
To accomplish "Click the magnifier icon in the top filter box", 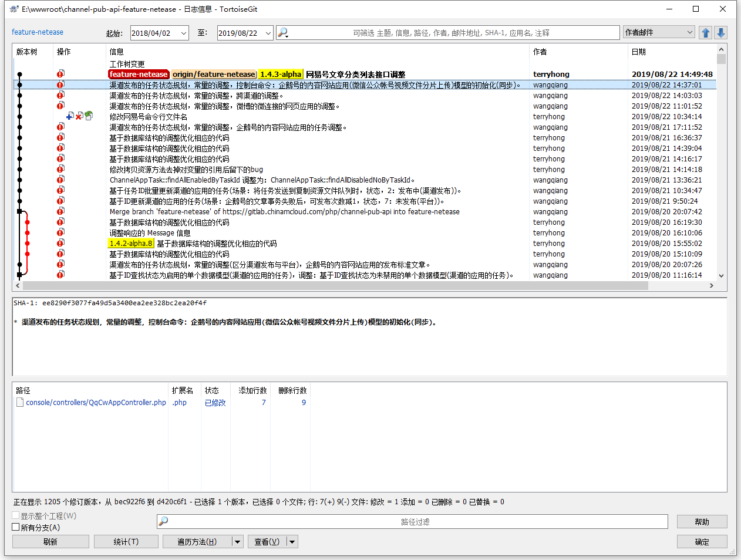I will pyautogui.click(x=282, y=33).
